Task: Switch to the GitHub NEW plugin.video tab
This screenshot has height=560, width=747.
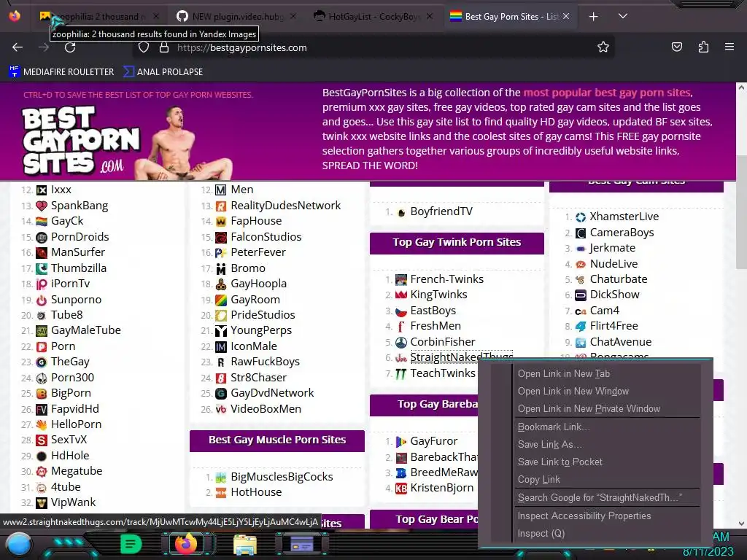Action: click(x=236, y=16)
